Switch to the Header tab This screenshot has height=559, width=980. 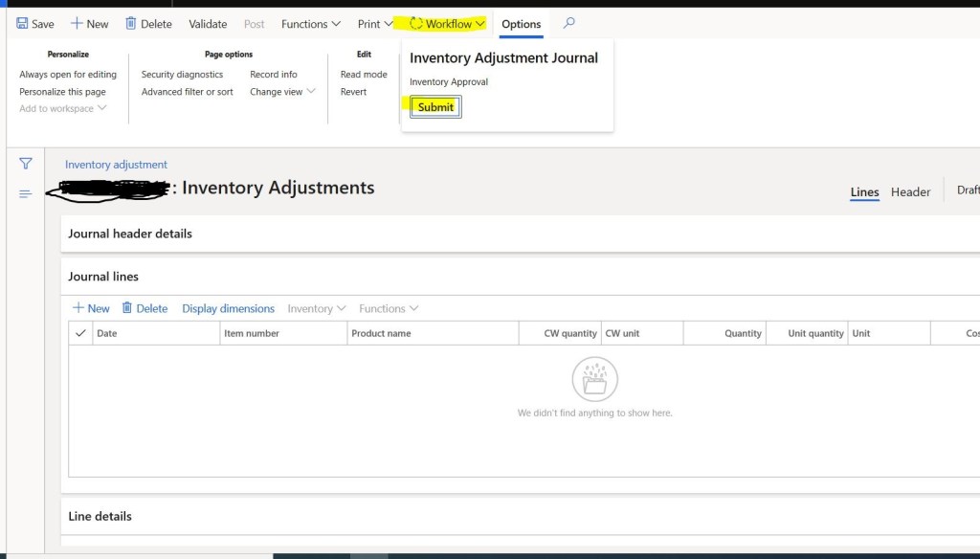[x=910, y=191]
